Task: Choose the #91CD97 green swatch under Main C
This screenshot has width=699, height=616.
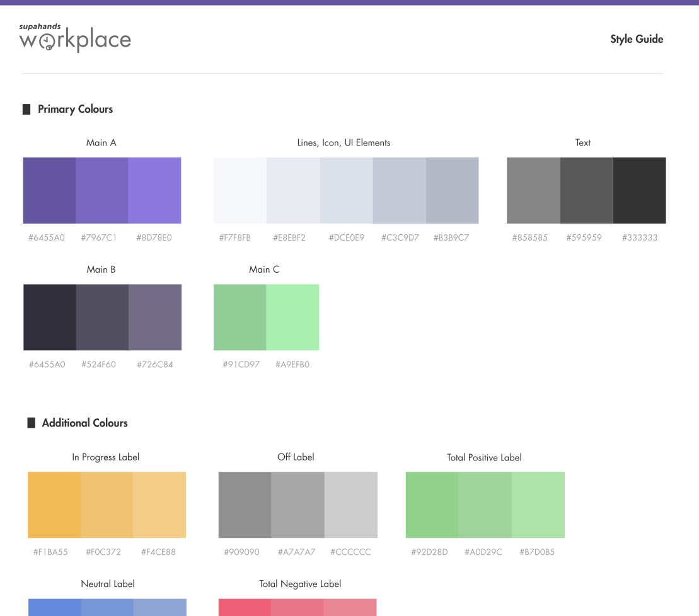Action: tap(240, 317)
